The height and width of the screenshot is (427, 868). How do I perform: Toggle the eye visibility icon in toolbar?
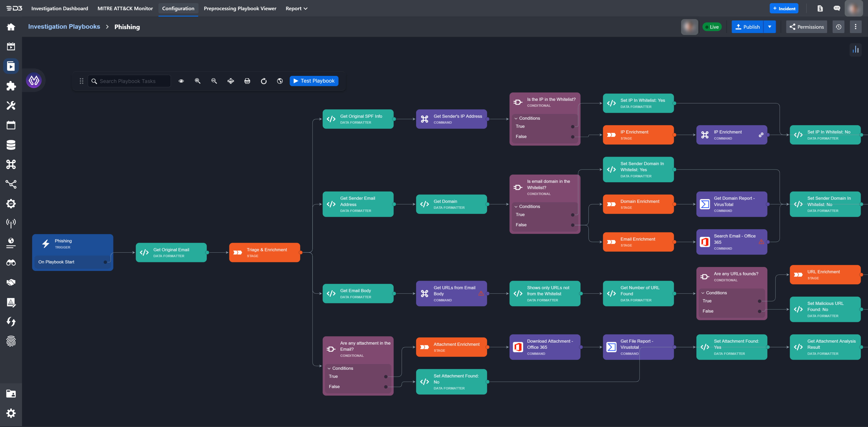(181, 81)
